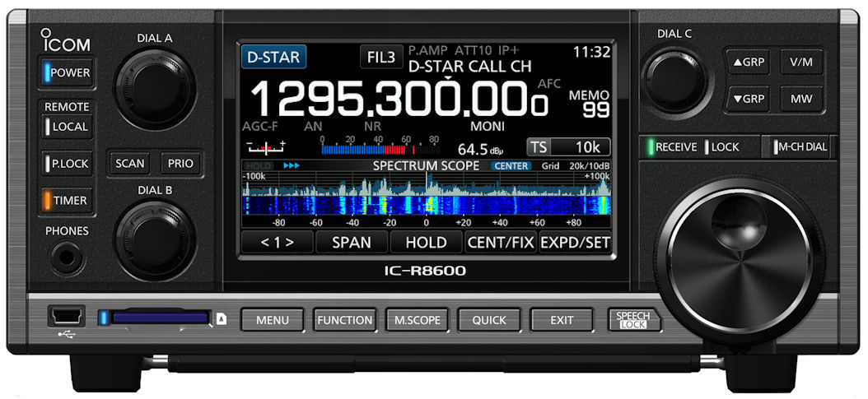
Task: Tap the P.AMP indicator on screen
Action: (428, 50)
